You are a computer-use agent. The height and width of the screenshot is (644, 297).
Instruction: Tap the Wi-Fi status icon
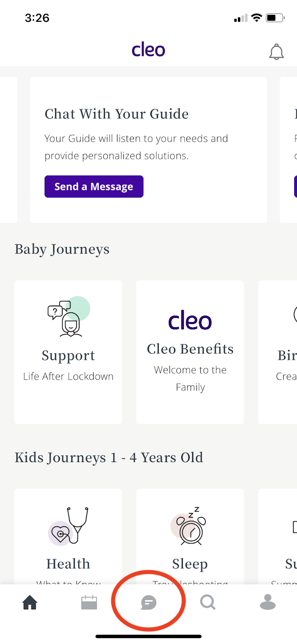[x=256, y=18]
